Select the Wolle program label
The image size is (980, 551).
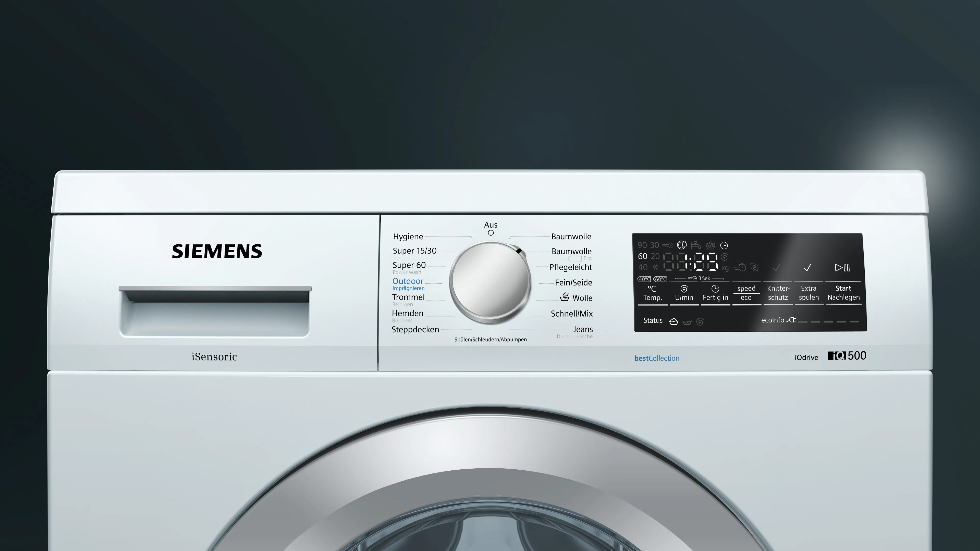point(582,298)
